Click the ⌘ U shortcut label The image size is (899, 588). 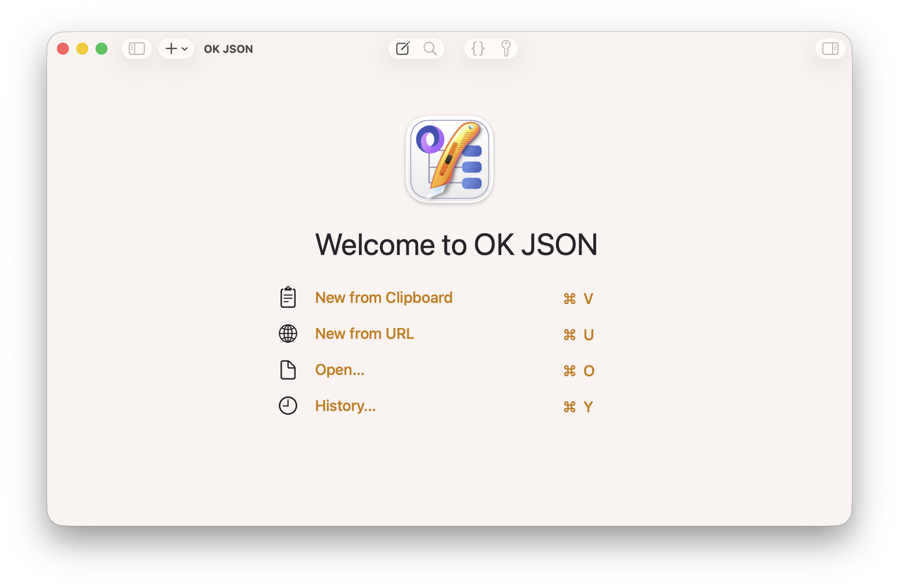(x=579, y=335)
